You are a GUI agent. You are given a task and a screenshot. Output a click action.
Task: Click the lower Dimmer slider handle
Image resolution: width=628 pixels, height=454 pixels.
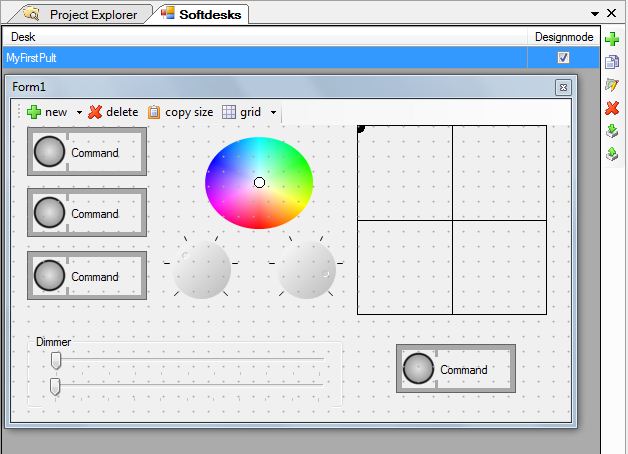tap(55, 387)
